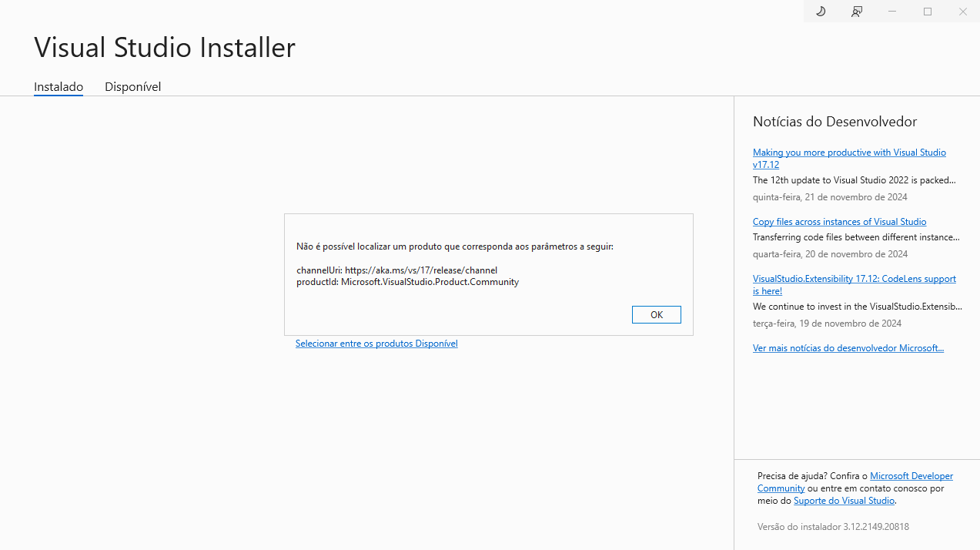Toggle the dark theme moon icon
The height and width of the screenshot is (550, 980).
[x=821, y=12]
